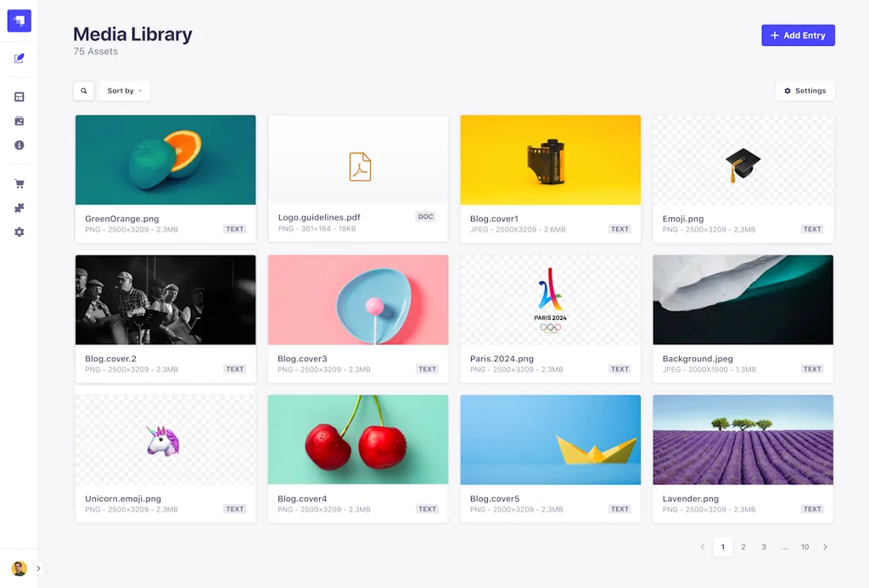Open the Blog.cover4 cherries thumbnail
Screen dimensions: 869x588
click(x=358, y=440)
